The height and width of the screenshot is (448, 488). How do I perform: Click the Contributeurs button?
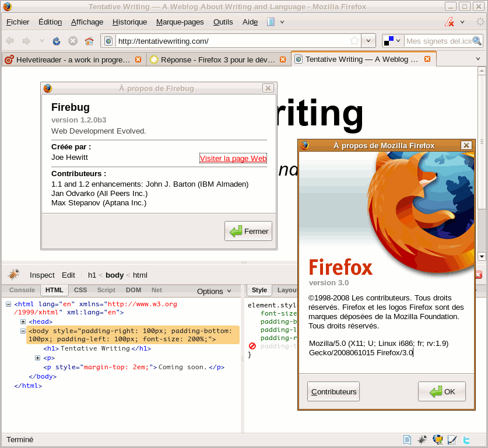tap(333, 391)
